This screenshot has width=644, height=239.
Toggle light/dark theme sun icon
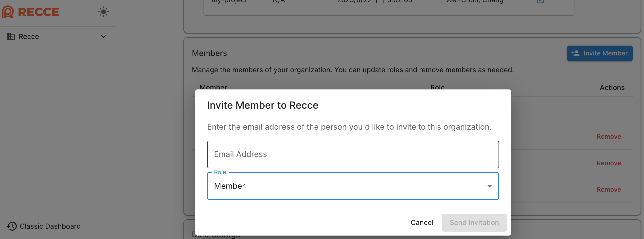point(103,12)
